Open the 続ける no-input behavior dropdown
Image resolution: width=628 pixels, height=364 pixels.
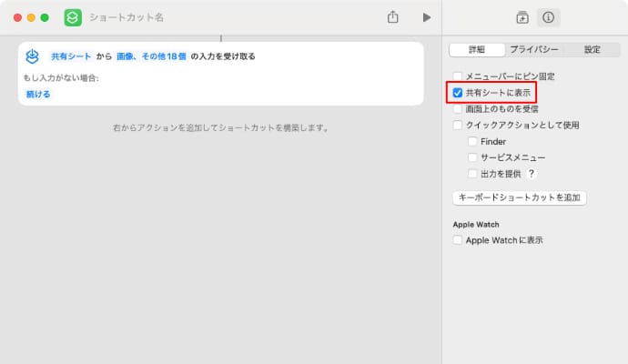pyautogui.click(x=39, y=94)
